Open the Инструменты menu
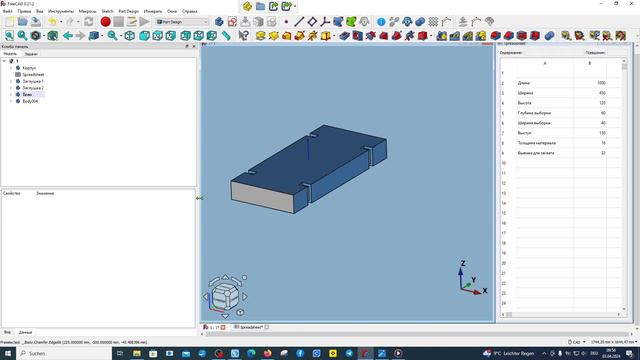Viewport: 640px width, 360px height. pyautogui.click(x=61, y=11)
